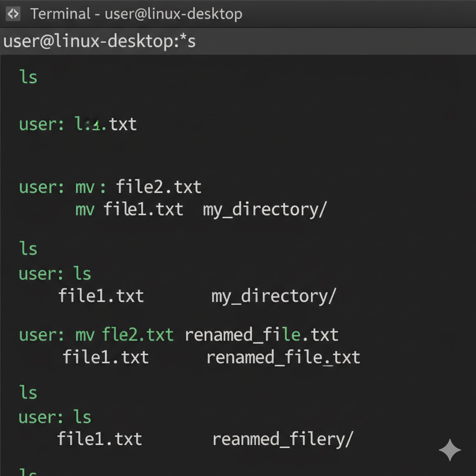Click the green 'mv fle2.txt' command text
Viewport: 476px width, 476px height.
(x=125, y=335)
